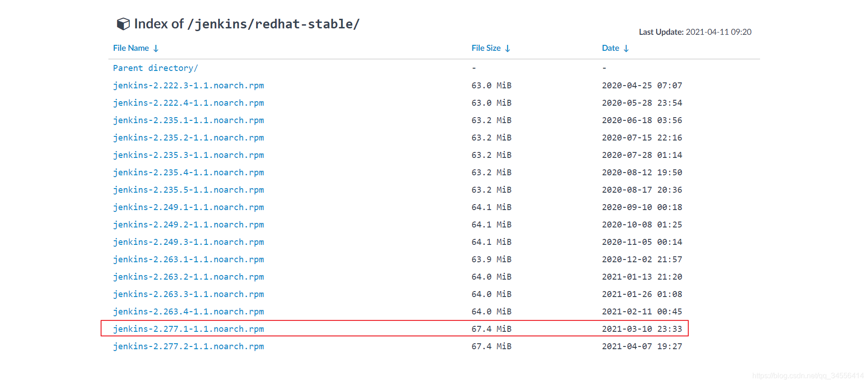This screenshot has height=384, width=868.
Task: Click the 63.9 MiB size value
Action: tap(492, 260)
